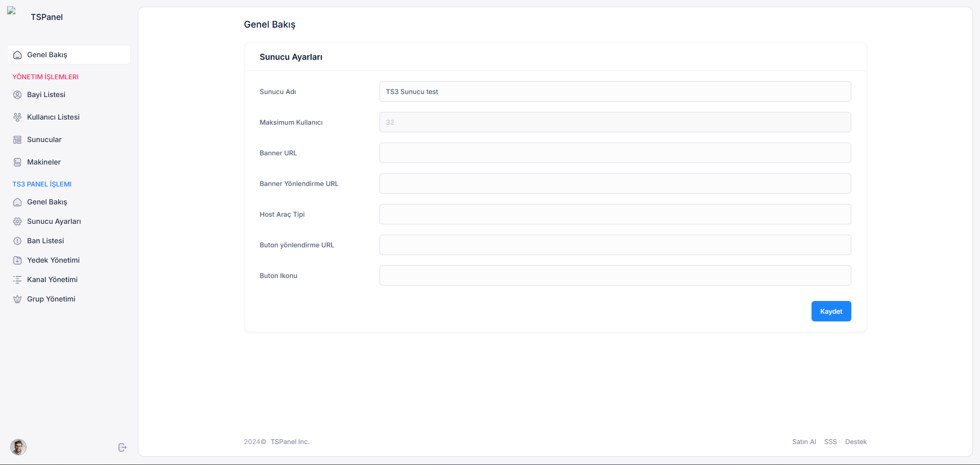Image resolution: width=980 pixels, height=465 pixels.
Task: Open Makineler via its machine icon
Action: click(x=17, y=162)
